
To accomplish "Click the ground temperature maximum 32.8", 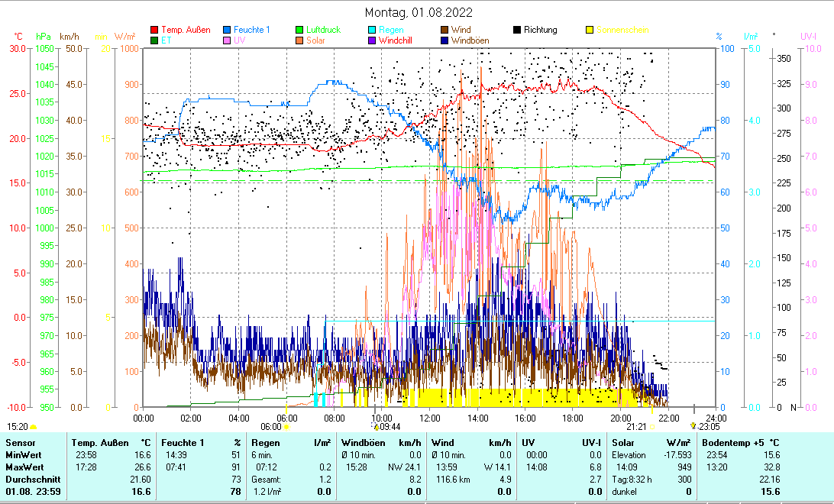I will tap(771, 467).
